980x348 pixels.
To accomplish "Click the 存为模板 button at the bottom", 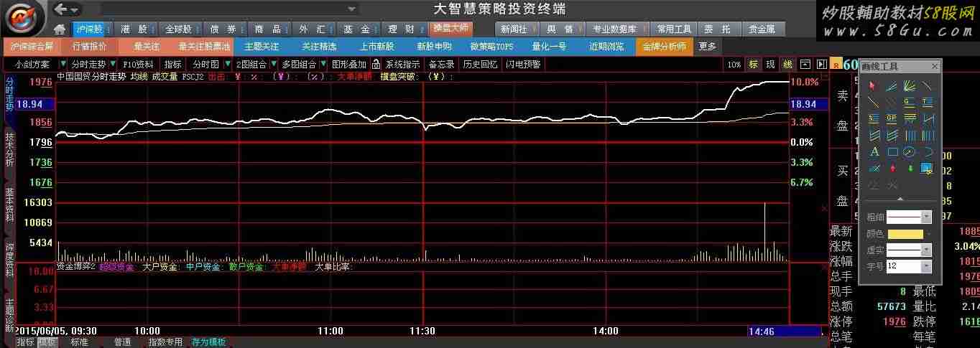I will [208, 342].
